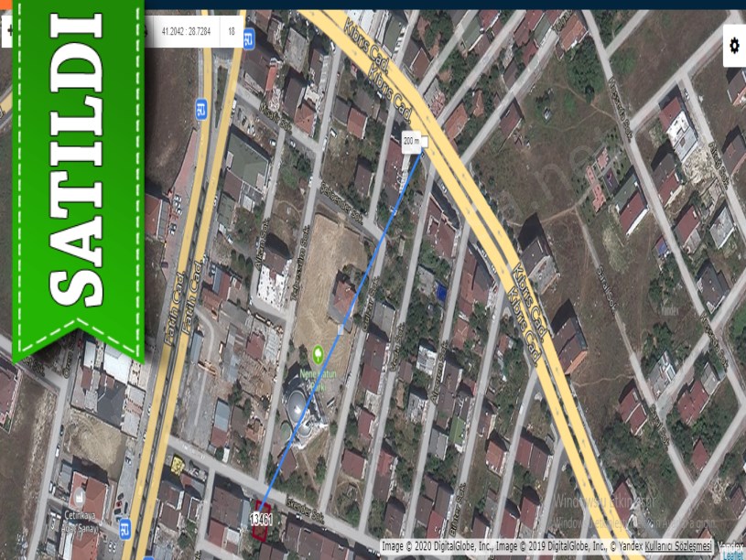
Task: Click the coordinates field 41.2042 : 28.7284
Action: [186, 32]
